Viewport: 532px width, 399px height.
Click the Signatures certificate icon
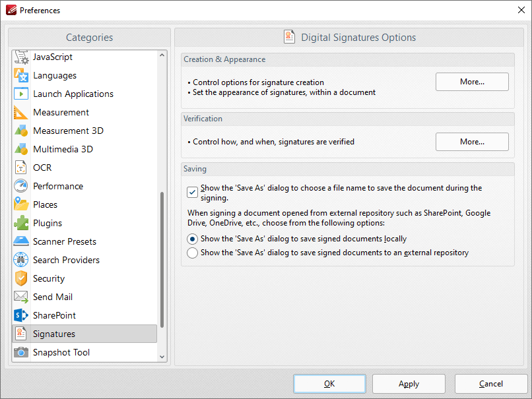[x=21, y=334]
